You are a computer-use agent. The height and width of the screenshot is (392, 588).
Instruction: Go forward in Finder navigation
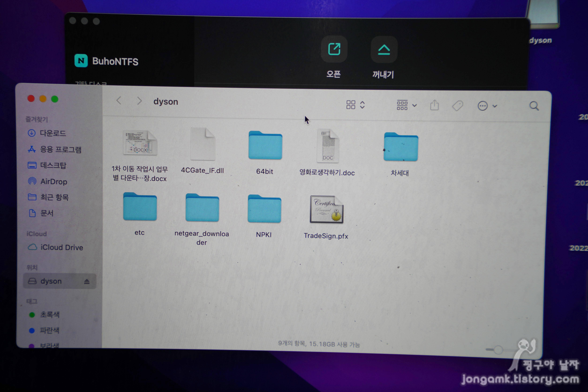pyautogui.click(x=139, y=101)
